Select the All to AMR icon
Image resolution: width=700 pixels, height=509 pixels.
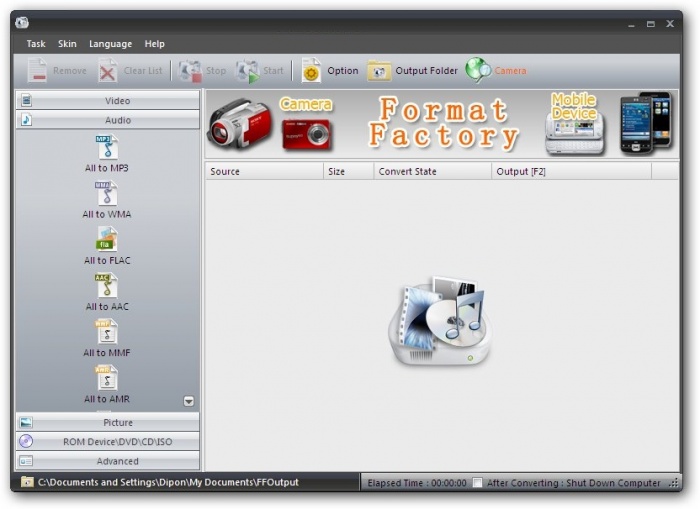click(106, 378)
